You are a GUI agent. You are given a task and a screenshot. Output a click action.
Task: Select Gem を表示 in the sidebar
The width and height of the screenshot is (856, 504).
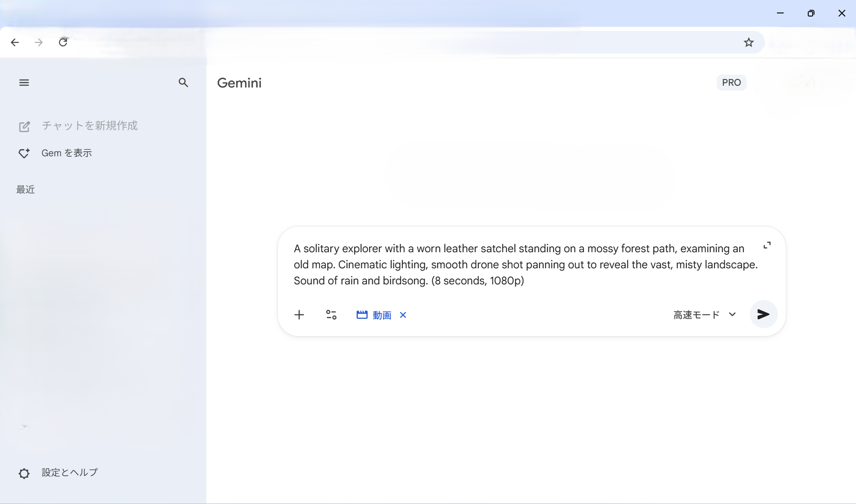pos(67,153)
